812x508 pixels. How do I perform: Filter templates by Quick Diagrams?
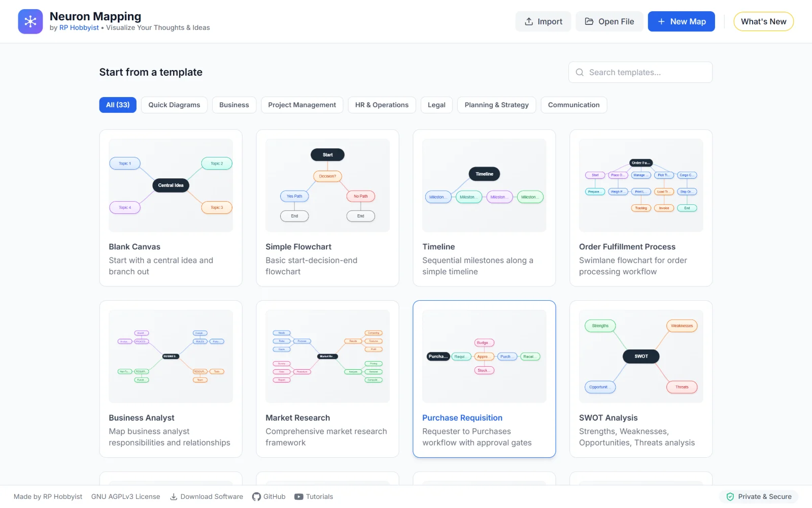[174, 105]
